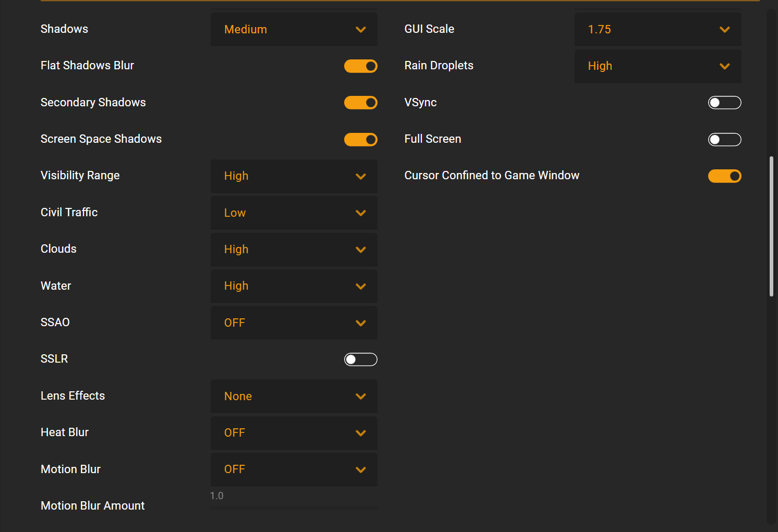Disable Cursor Confined to Game Window

click(x=724, y=176)
